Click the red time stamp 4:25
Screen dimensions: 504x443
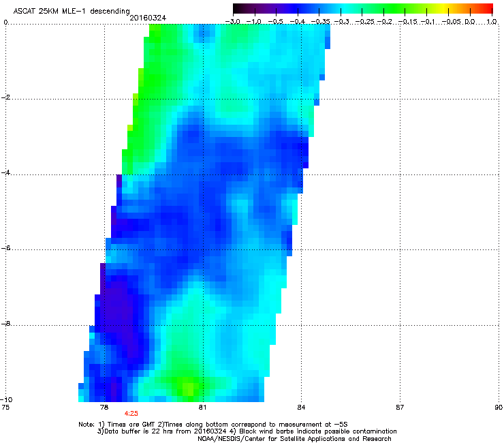coord(131,414)
